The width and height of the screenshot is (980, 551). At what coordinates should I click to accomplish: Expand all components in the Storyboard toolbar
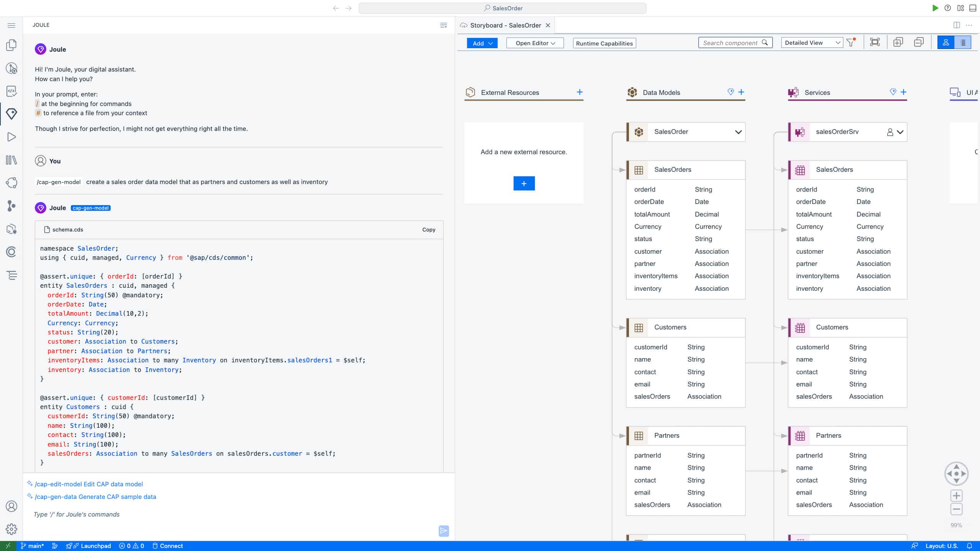coord(898,42)
